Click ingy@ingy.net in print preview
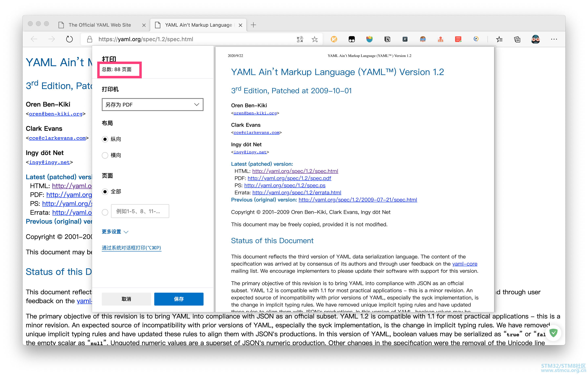The width and height of the screenshot is (588, 375). point(250,152)
